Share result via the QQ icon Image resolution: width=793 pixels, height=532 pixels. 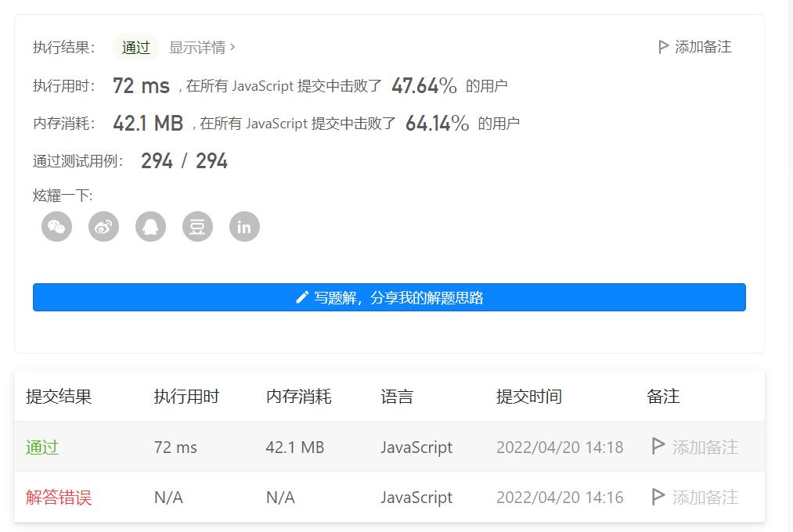(150, 226)
